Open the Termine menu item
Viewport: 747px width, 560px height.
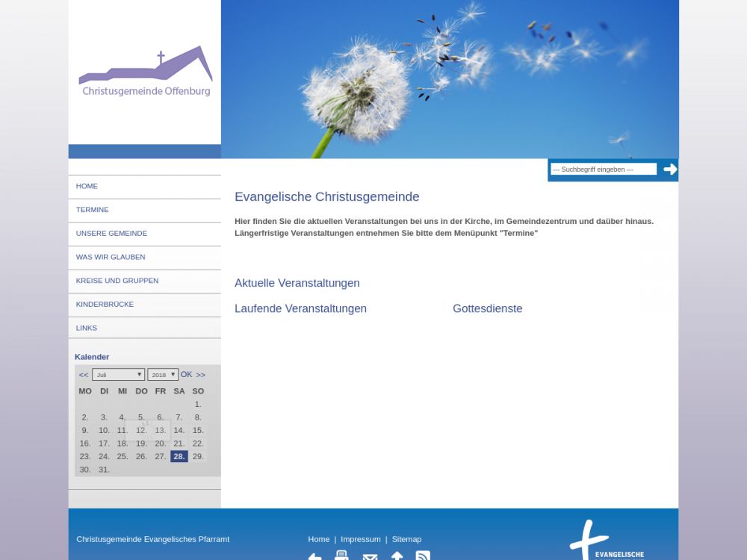coord(93,210)
